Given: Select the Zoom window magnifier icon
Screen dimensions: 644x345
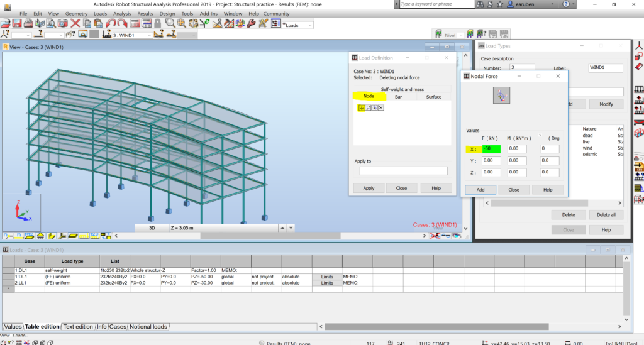Looking at the screenshot, I should pos(170,24).
